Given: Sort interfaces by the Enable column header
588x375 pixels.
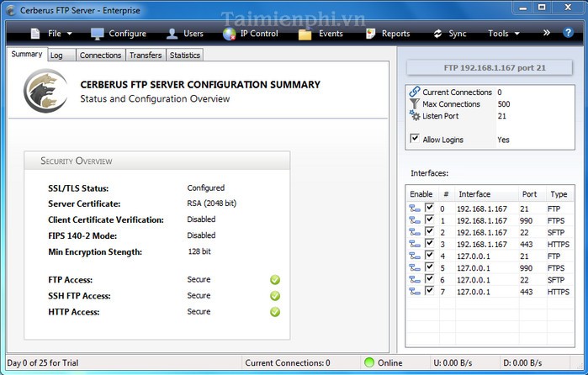Looking at the screenshot, I should point(421,194).
